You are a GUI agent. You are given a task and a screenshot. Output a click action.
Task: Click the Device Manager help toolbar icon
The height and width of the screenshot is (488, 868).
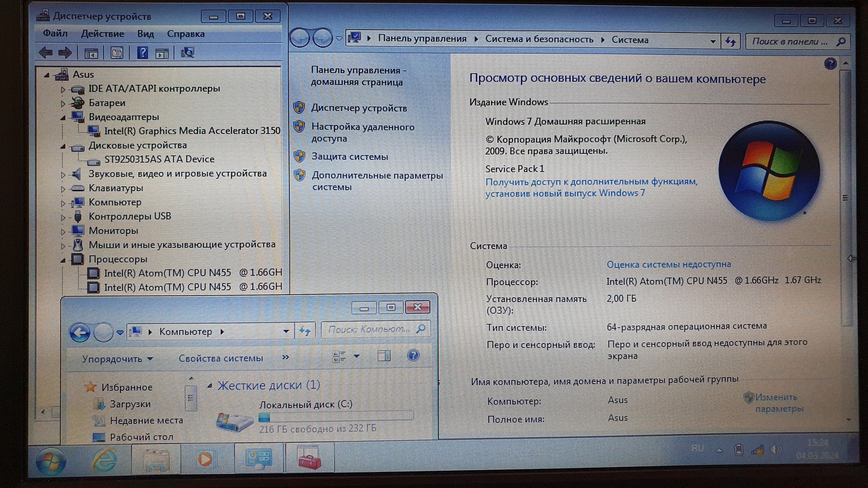point(142,53)
